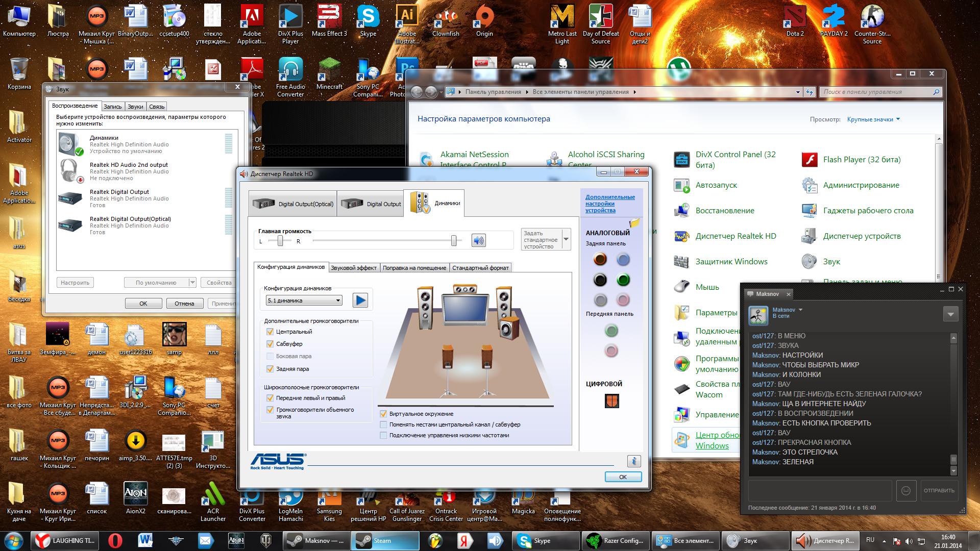Toggle Центральный speaker checkbox
Image resolution: width=980 pixels, height=551 pixels.
(x=270, y=332)
